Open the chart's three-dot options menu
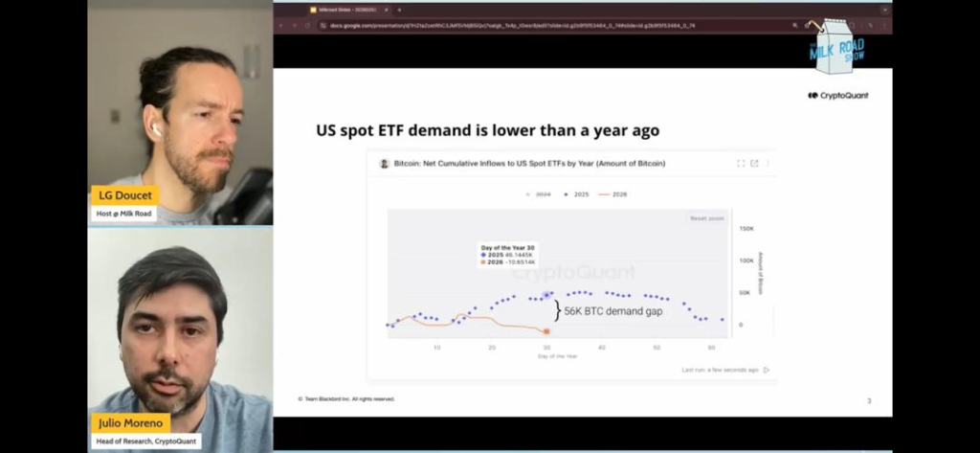Screen dimensions: 980x453 [767, 164]
